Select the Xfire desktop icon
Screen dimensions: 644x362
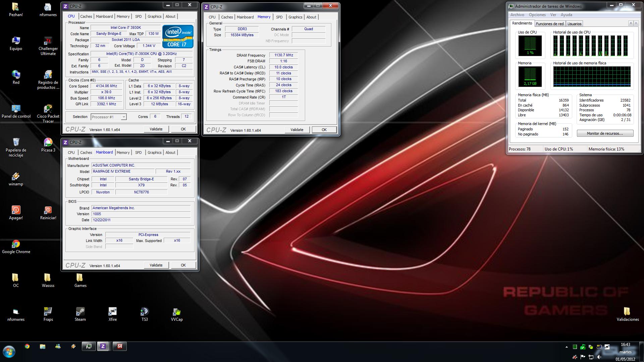(x=112, y=314)
